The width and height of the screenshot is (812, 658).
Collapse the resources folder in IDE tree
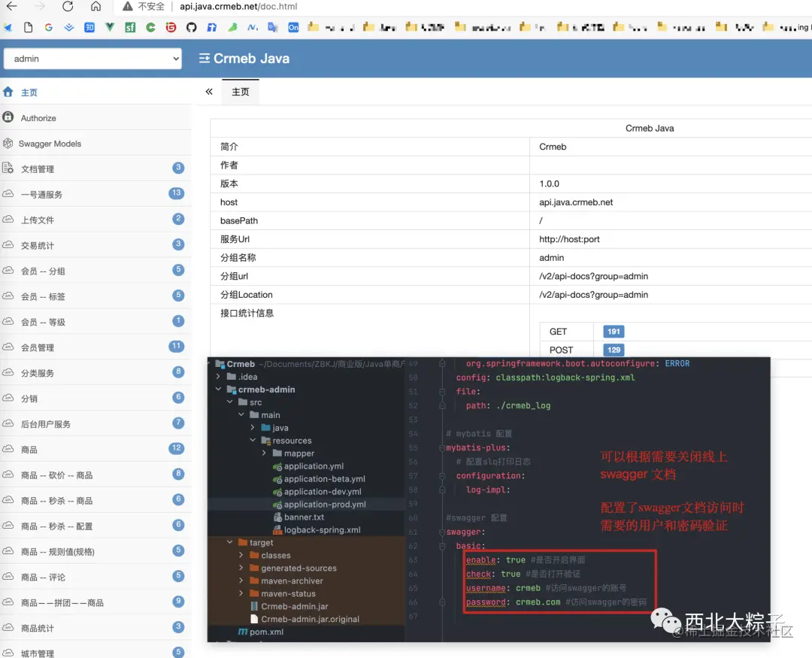click(253, 441)
